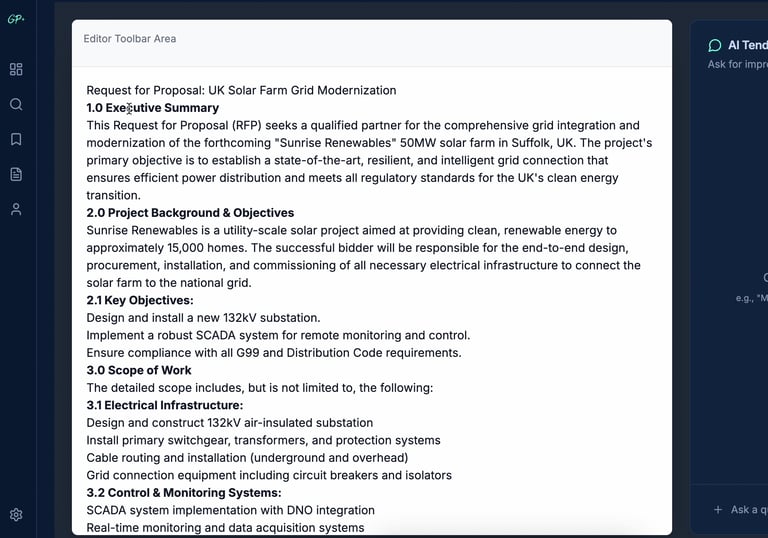
Task: Click the "2.0 Project Background & Objectives" heading
Action: tap(190, 213)
